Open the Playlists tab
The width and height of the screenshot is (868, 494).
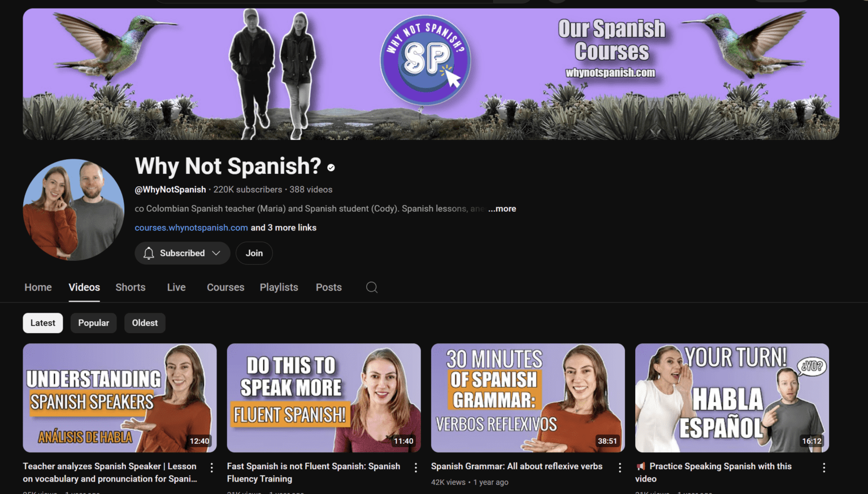[279, 287]
